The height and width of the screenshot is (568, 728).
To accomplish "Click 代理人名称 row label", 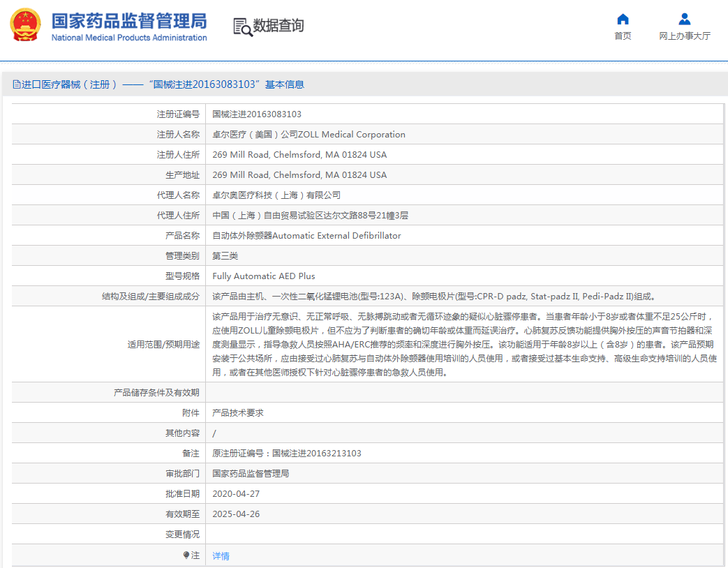I will 178,195.
